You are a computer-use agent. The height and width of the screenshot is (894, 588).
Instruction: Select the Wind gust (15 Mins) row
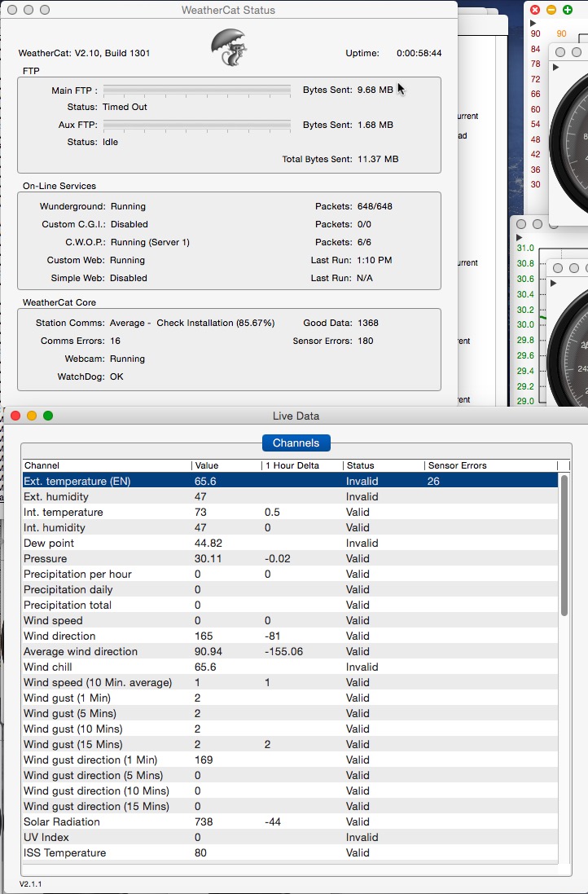coord(290,744)
